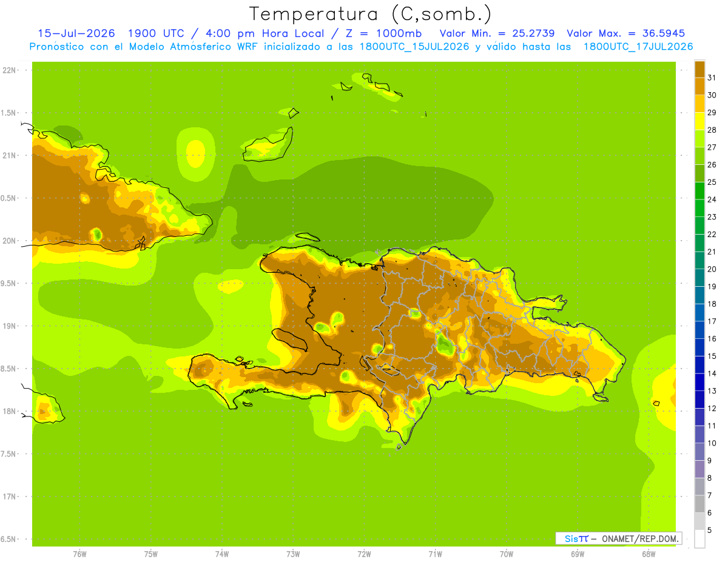Image resolution: width=728 pixels, height=562 pixels.
Task: Click the brown topmost colorbar segment above 31
Action: 699,69
